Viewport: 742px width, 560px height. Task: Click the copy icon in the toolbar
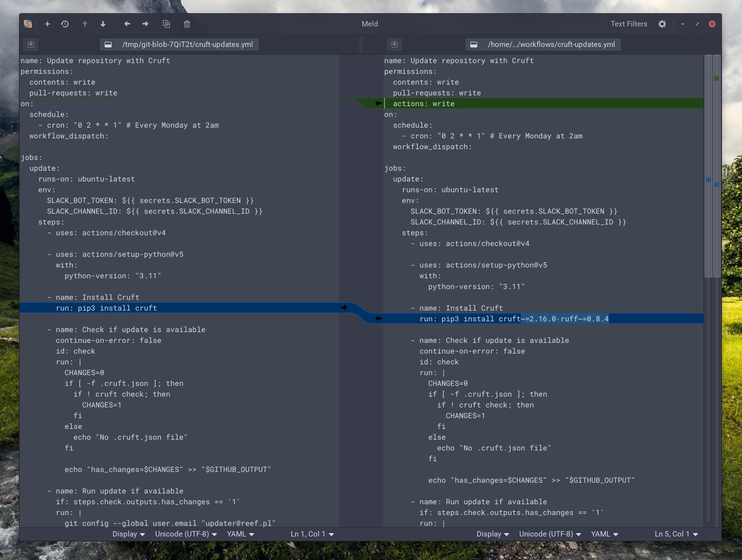pyautogui.click(x=166, y=23)
